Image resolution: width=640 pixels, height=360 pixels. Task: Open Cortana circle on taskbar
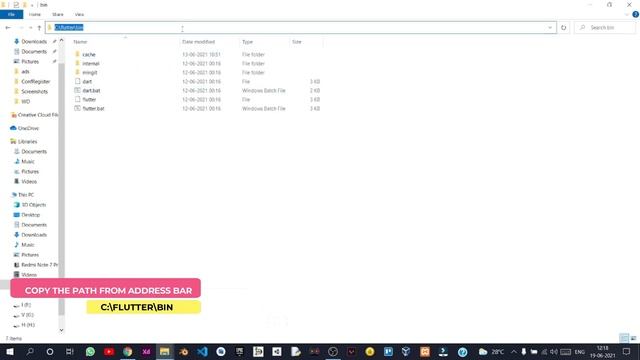coord(49,351)
